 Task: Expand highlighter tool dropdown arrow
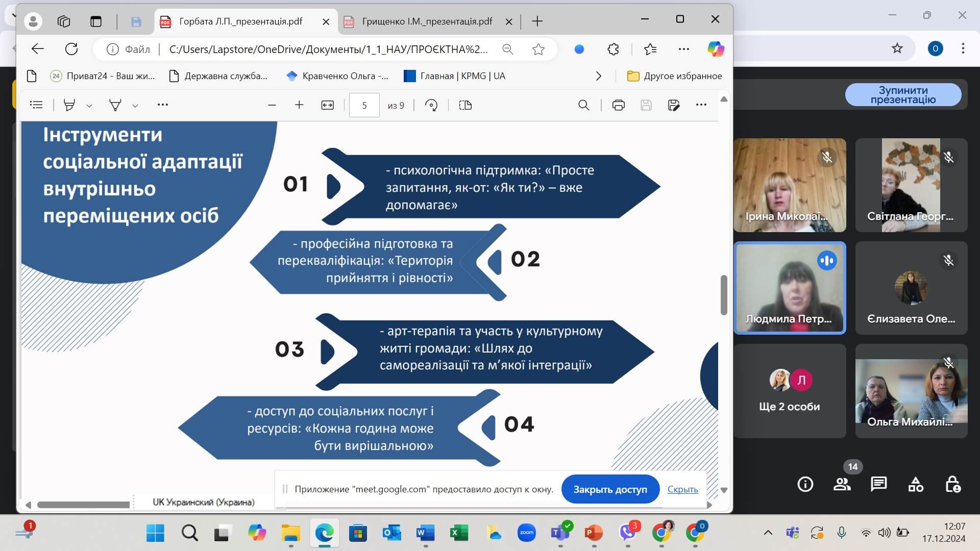[89, 106]
